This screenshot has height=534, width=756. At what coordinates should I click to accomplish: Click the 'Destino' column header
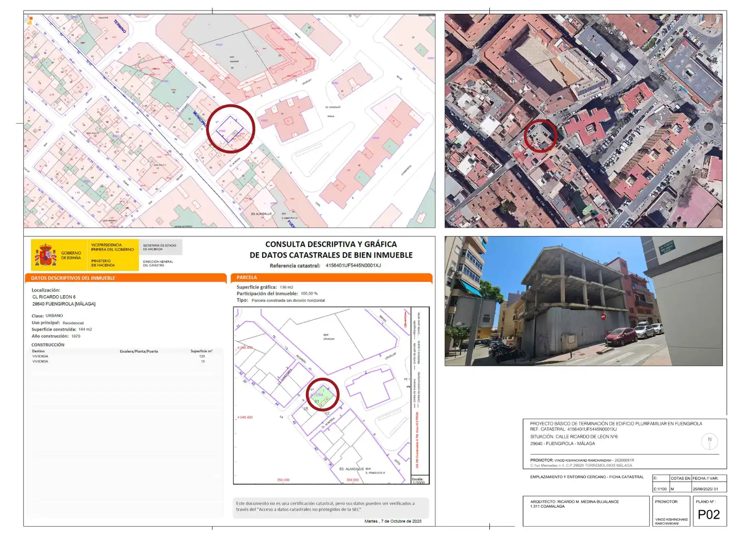tap(38, 351)
